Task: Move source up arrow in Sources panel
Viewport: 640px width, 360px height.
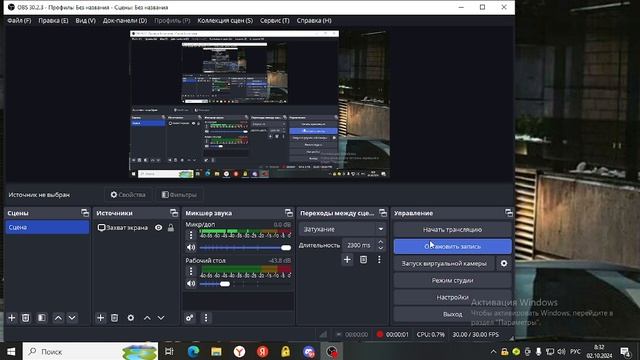Action: click(147, 318)
